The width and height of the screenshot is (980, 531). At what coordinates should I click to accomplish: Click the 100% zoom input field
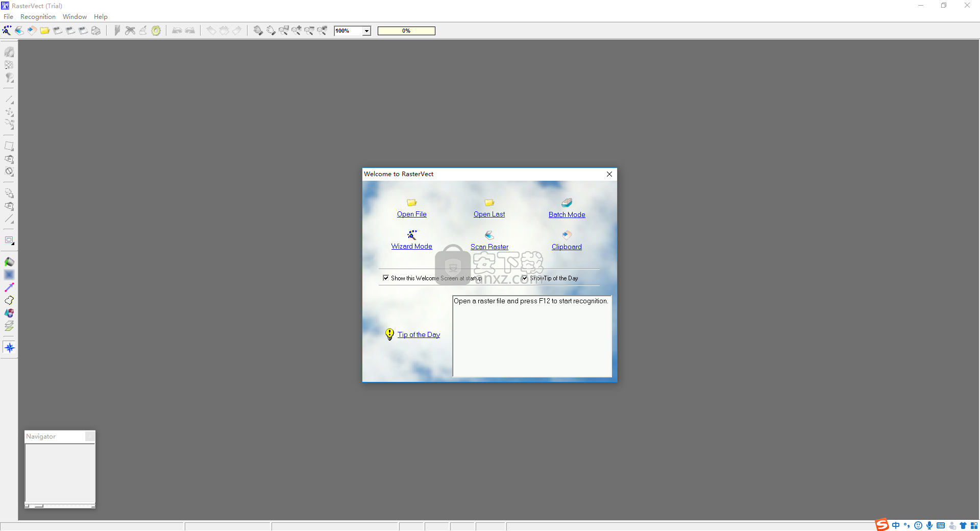point(348,31)
